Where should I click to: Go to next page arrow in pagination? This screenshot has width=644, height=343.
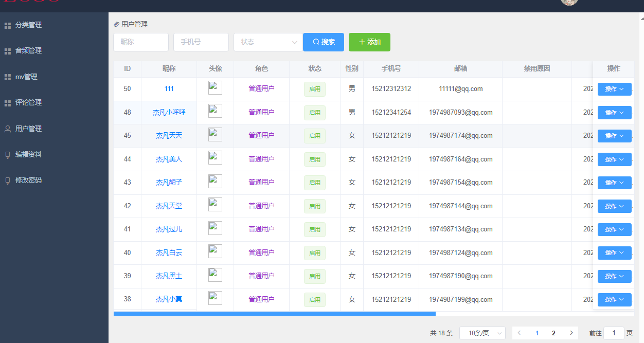coord(571,333)
